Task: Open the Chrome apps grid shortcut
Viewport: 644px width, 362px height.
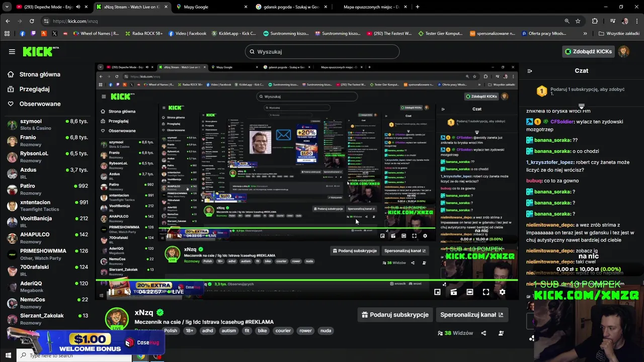Action: (7, 34)
